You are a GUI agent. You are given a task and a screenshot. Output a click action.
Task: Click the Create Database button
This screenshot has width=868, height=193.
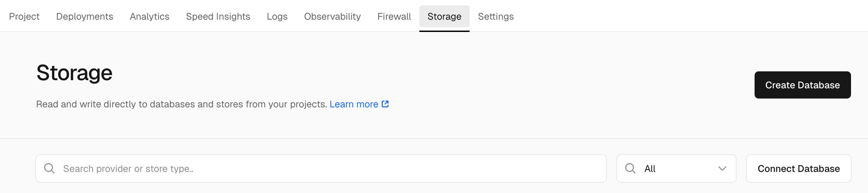click(x=802, y=85)
